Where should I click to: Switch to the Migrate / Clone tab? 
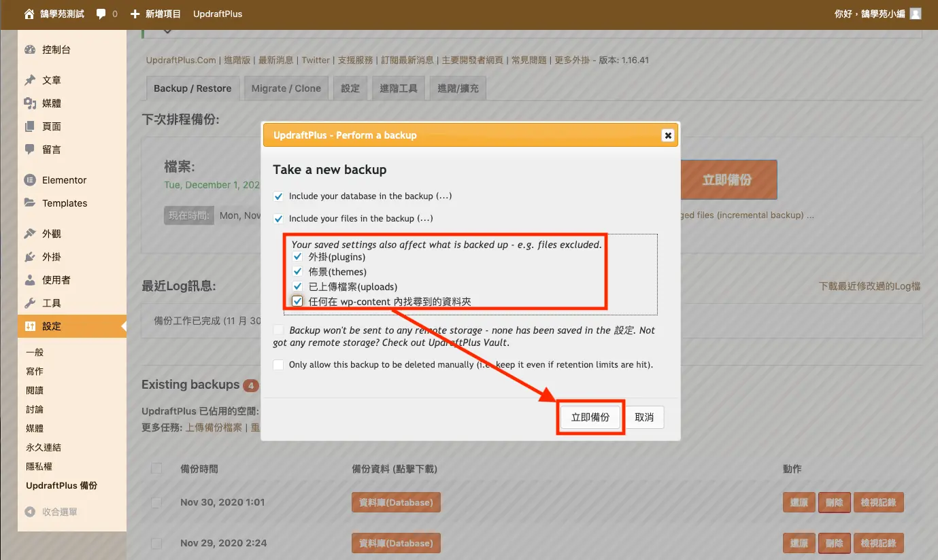tap(286, 88)
